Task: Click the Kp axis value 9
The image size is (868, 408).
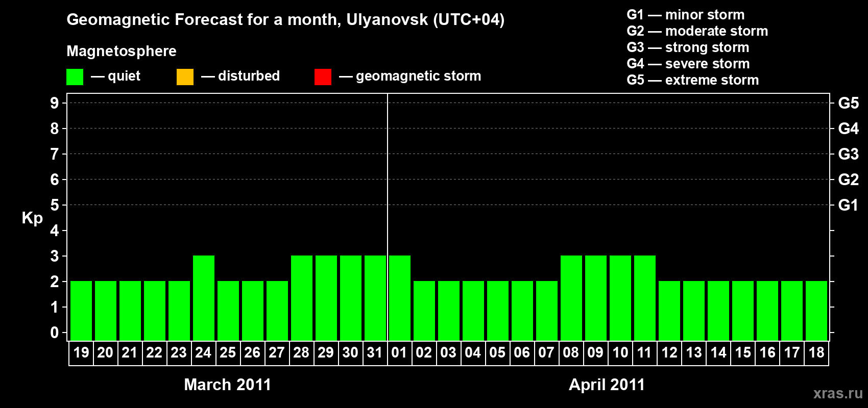Action: point(55,103)
